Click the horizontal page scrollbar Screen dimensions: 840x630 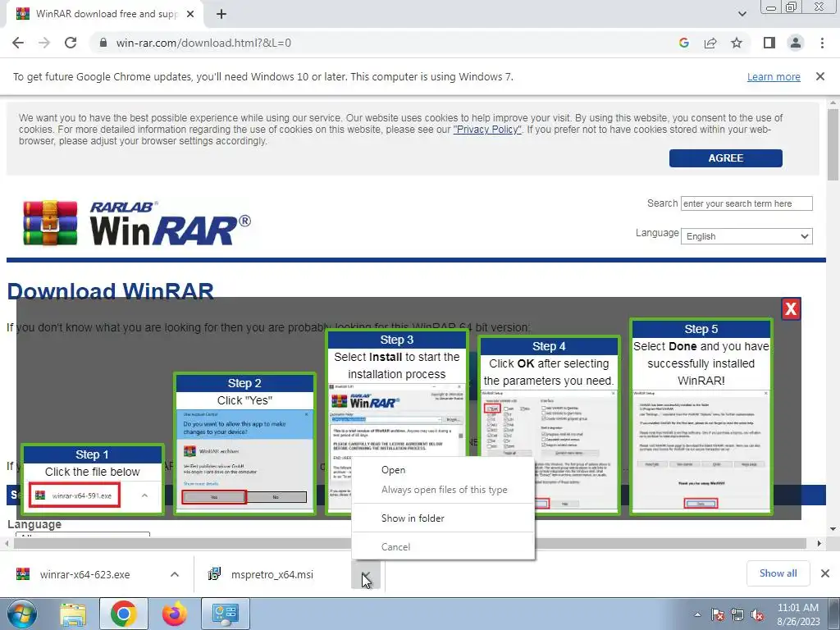tap(410, 543)
